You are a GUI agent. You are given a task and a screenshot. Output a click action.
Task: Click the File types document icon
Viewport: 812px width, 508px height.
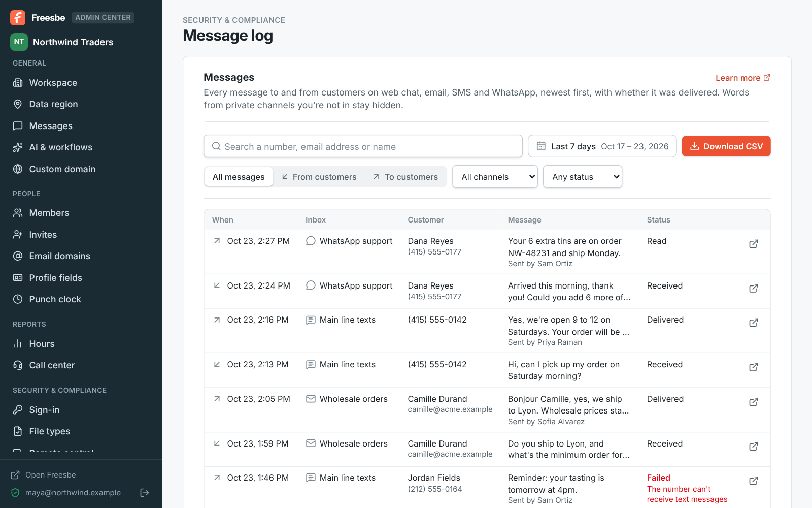coord(18,431)
